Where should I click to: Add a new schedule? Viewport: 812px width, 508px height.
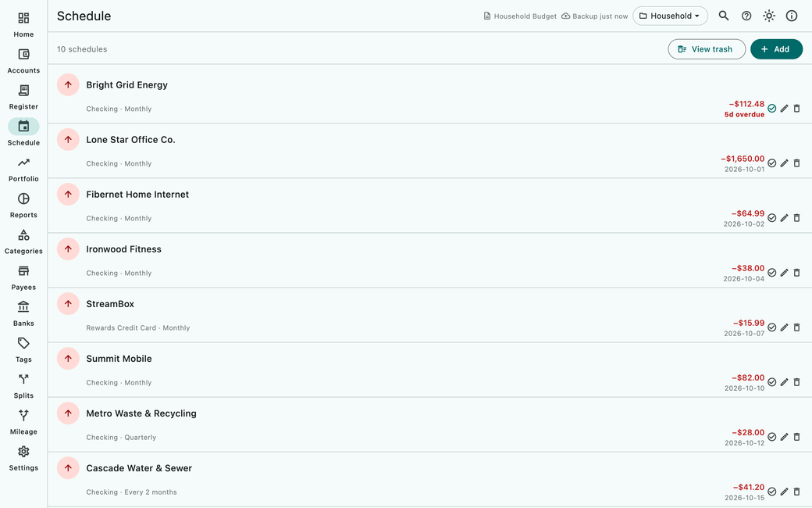776,49
